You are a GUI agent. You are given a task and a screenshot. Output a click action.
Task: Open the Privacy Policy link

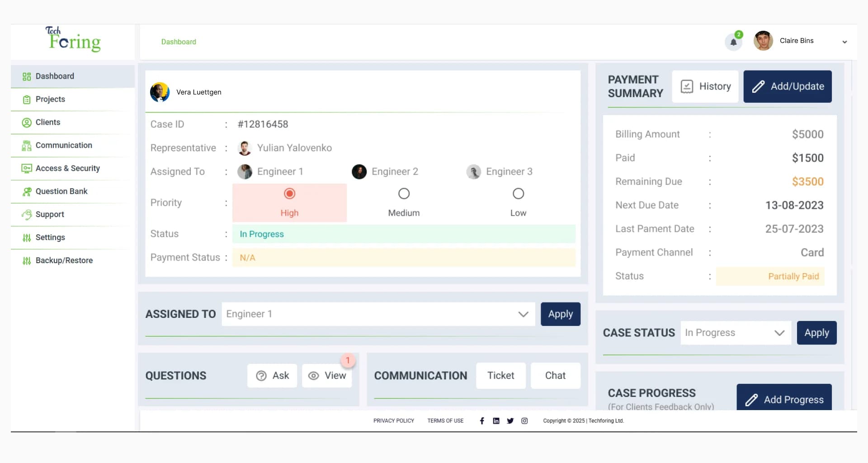[394, 421]
